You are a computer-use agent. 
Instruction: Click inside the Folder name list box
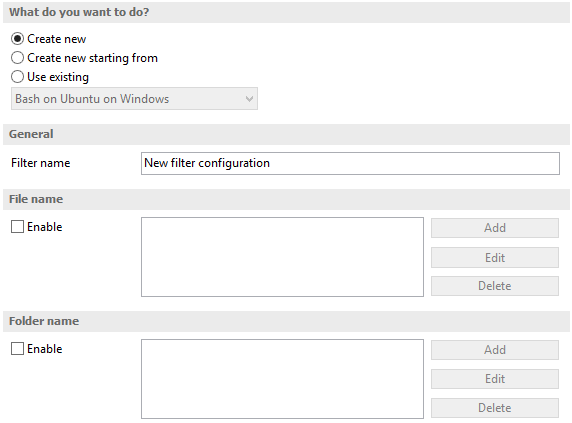click(x=282, y=379)
